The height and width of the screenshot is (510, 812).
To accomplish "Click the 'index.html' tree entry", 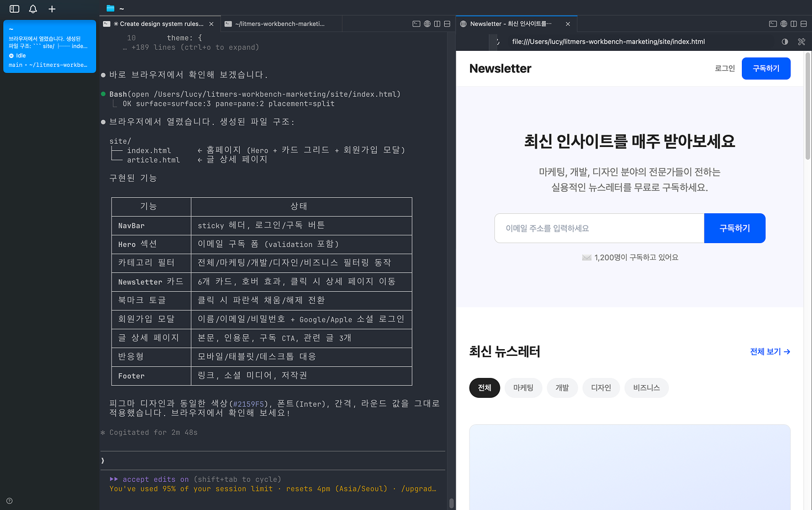I will pyautogui.click(x=149, y=151).
